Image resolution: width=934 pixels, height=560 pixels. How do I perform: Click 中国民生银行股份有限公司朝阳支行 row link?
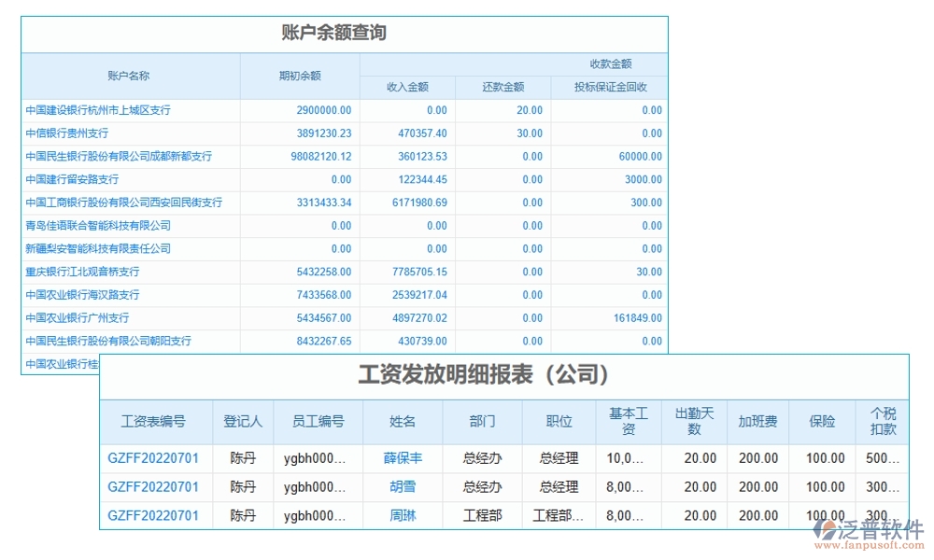pos(109,341)
